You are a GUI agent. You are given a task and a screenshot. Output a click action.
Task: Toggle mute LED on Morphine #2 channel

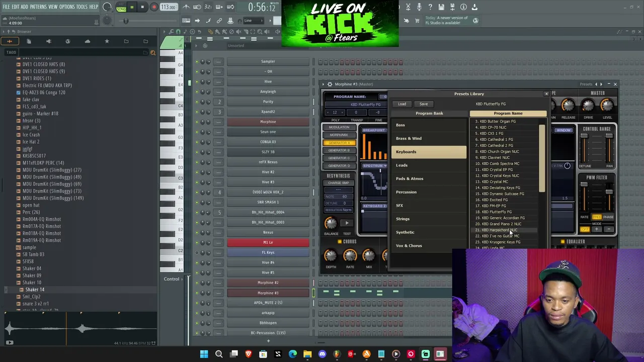(197, 283)
